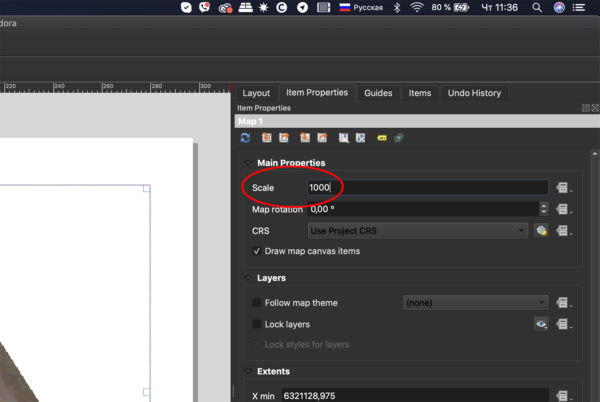
Task: Click data-defined override for Scale
Action: [563, 188]
